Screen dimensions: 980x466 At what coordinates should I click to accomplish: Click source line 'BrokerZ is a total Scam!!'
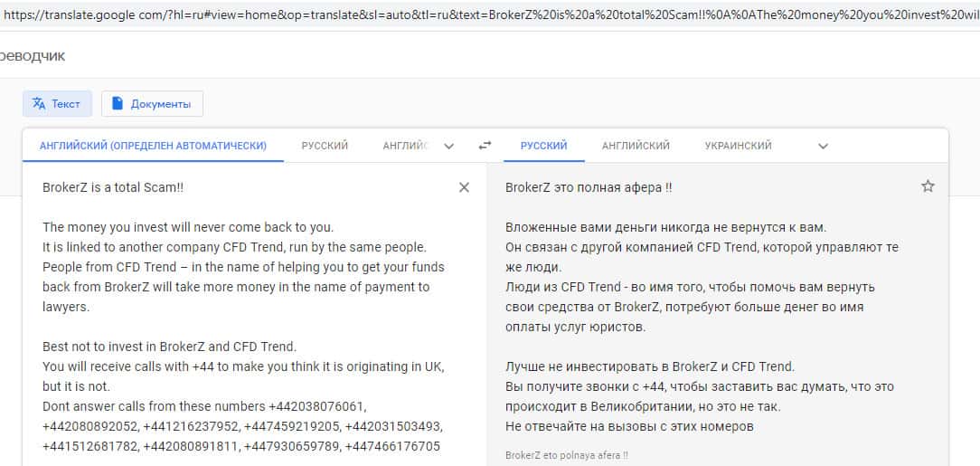coord(113,187)
